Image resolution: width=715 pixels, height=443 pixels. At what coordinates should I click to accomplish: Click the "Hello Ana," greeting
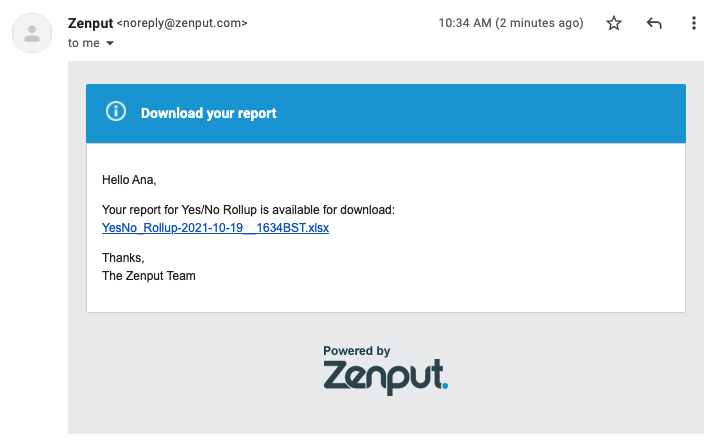pos(129,180)
